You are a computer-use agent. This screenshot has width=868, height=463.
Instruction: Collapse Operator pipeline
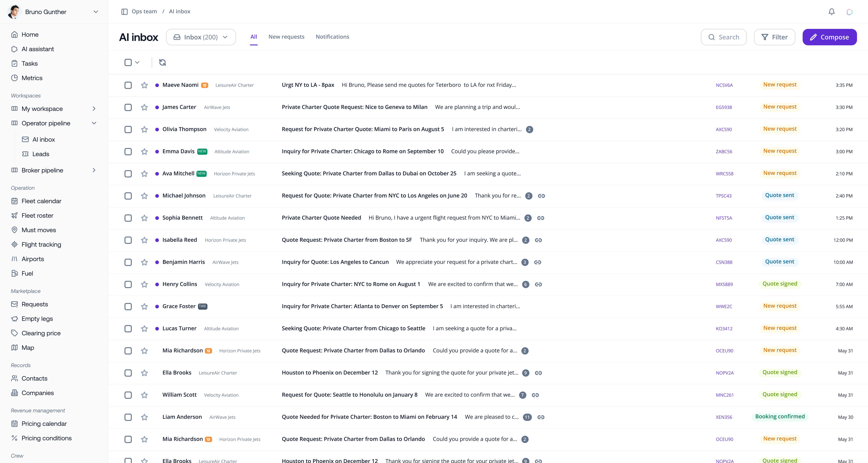(94, 123)
